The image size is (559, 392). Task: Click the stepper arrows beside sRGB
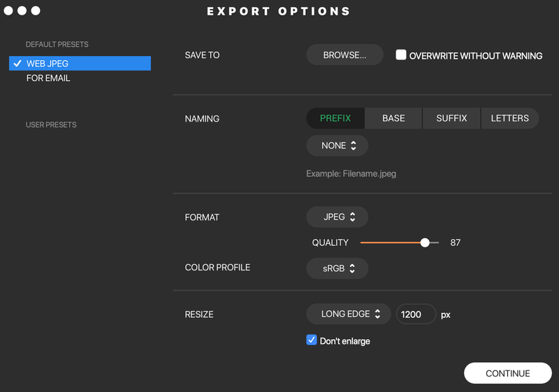[x=352, y=268]
